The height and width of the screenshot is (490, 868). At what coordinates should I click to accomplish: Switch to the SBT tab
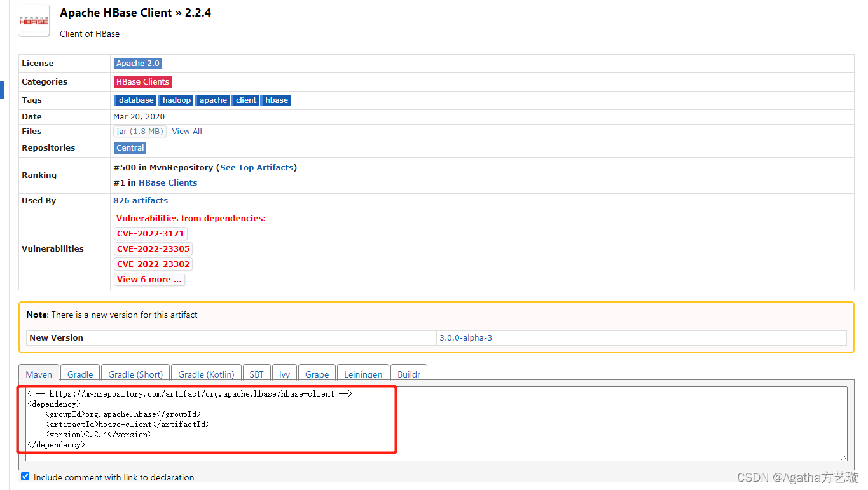pos(256,374)
